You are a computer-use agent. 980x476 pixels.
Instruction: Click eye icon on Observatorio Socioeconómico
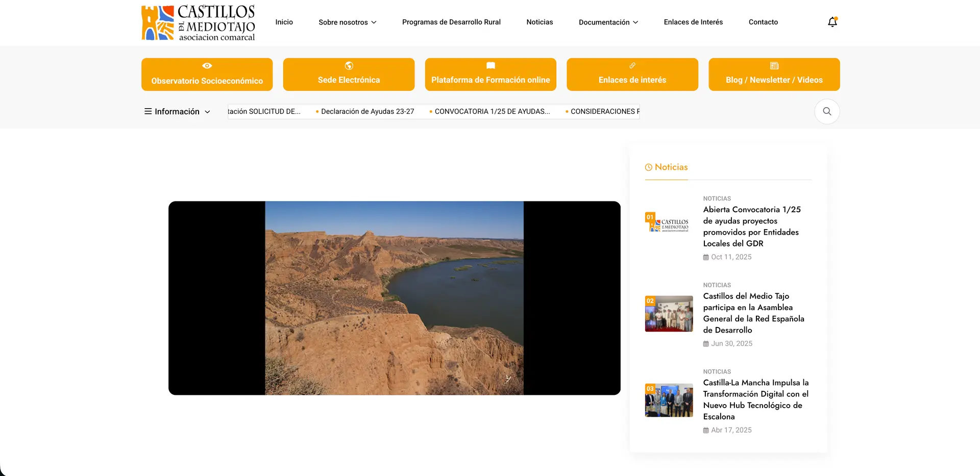pos(207,66)
